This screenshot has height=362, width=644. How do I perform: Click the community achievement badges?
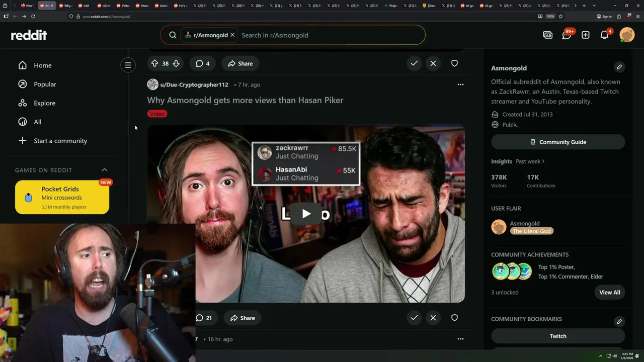512,271
